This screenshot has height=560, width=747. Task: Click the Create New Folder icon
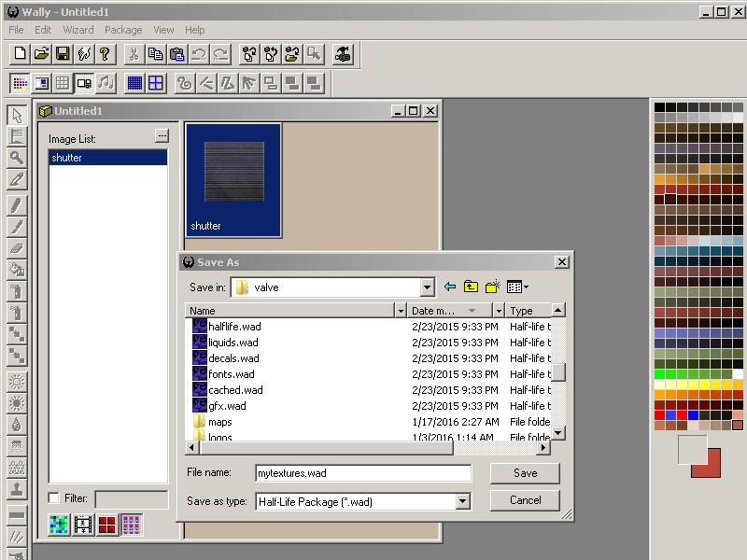[x=493, y=287]
